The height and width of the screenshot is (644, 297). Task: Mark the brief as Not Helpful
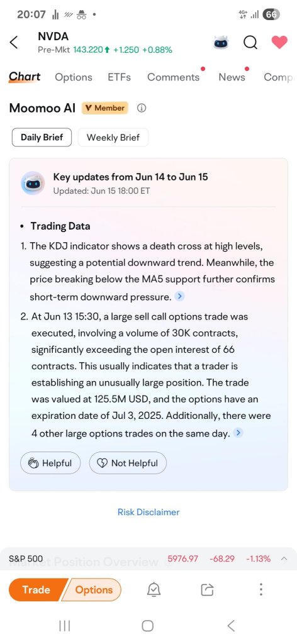128,464
